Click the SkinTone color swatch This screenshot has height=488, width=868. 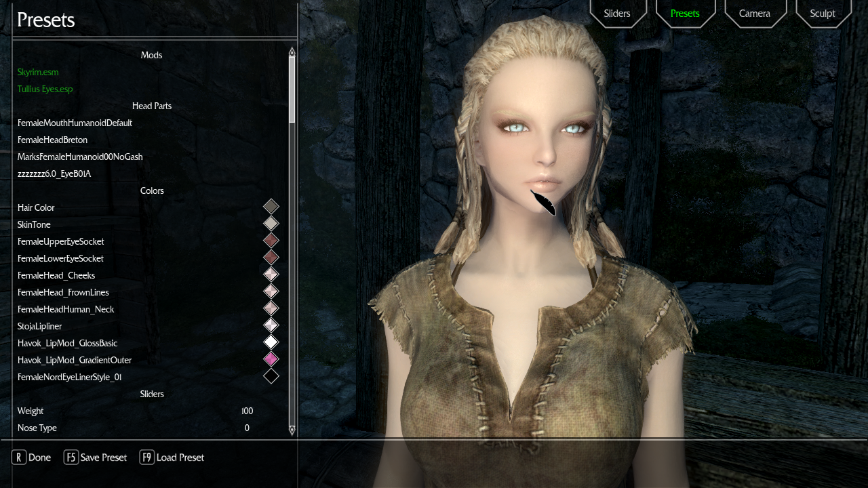[271, 224]
